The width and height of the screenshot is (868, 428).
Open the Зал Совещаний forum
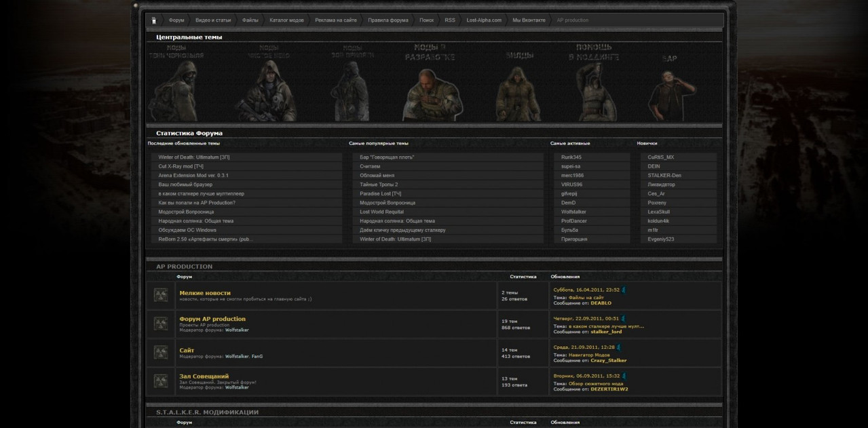204,376
